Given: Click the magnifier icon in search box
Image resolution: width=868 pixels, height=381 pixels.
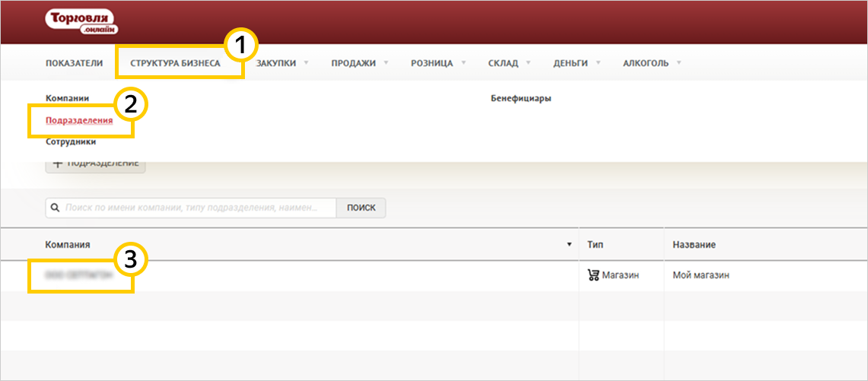Looking at the screenshot, I should tap(55, 208).
